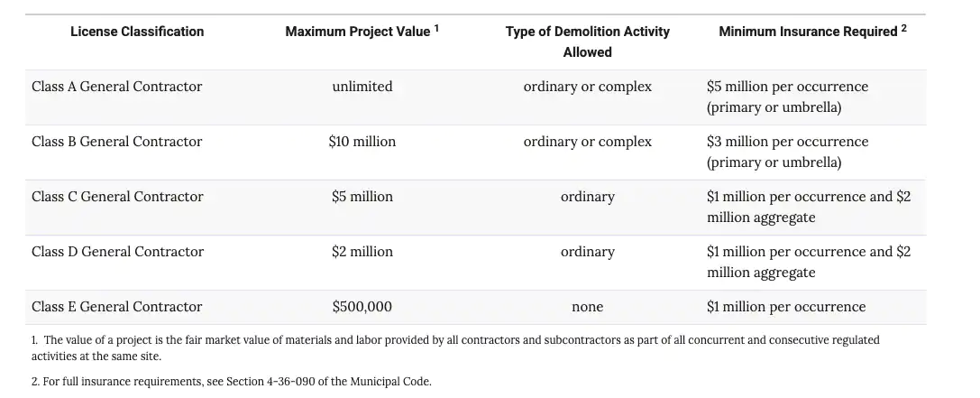Click the "none" demolition activity cell

pos(588,307)
